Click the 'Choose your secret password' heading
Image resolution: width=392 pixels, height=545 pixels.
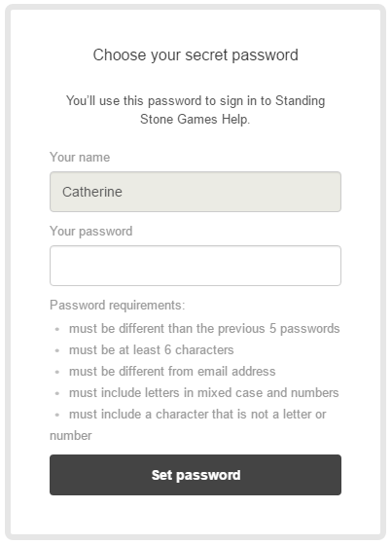click(196, 54)
